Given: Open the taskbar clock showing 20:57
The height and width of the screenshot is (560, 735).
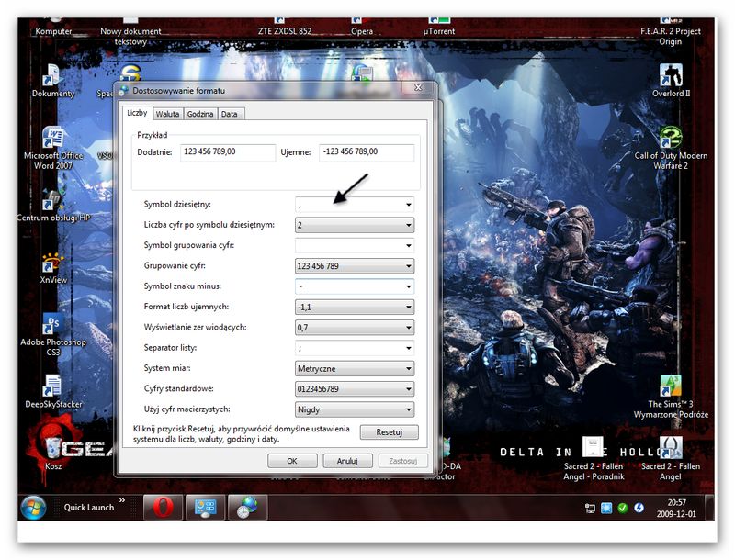Looking at the screenshot, I should (x=676, y=508).
